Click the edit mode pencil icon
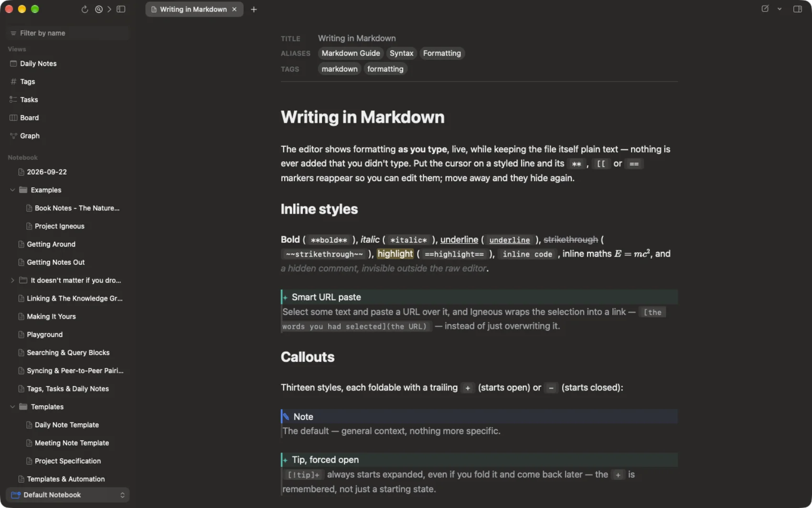The image size is (812, 508). coord(765,9)
